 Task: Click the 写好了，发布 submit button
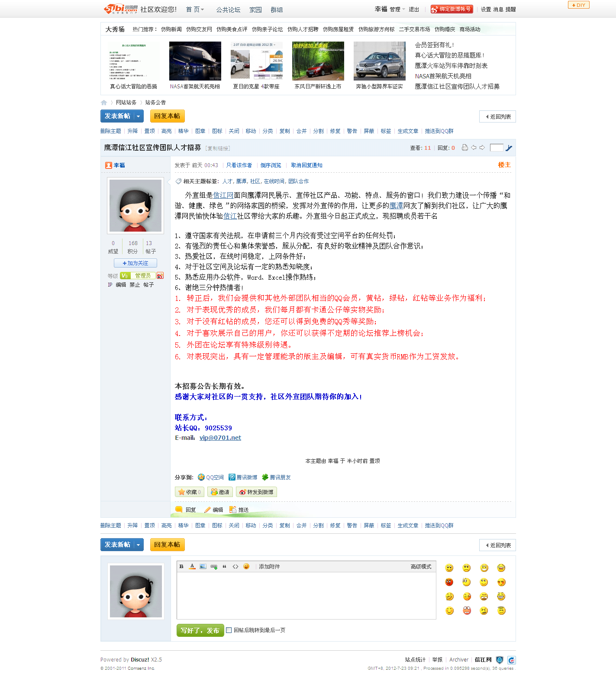pyautogui.click(x=200, y=630)
